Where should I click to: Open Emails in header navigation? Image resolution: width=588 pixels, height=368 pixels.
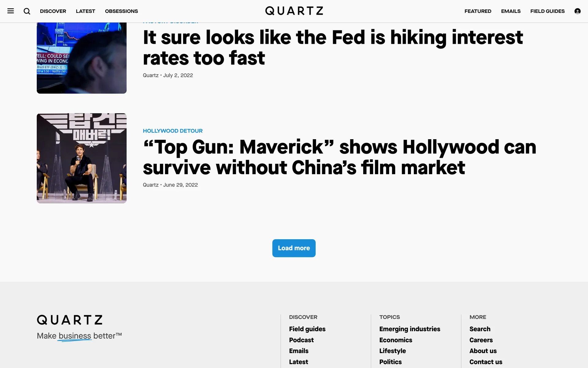click(511, 11)
